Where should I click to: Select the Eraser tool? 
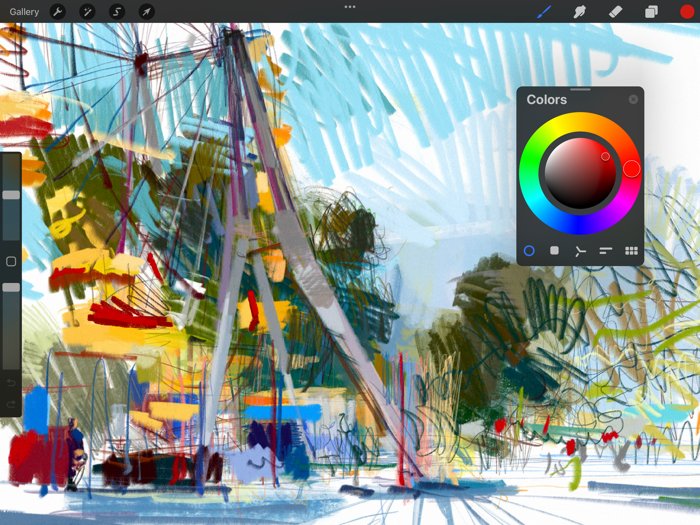pyautogui.click(x=616, y=12)
